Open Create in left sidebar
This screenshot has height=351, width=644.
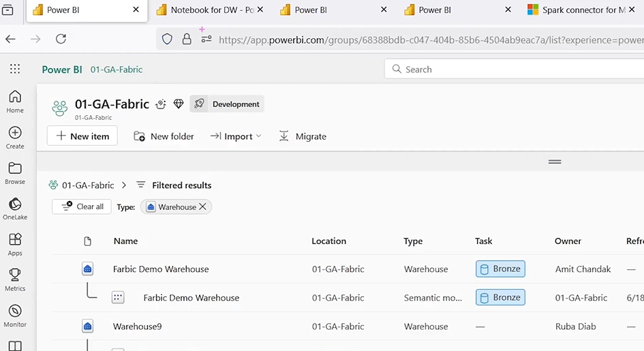[x=15, y=138]
